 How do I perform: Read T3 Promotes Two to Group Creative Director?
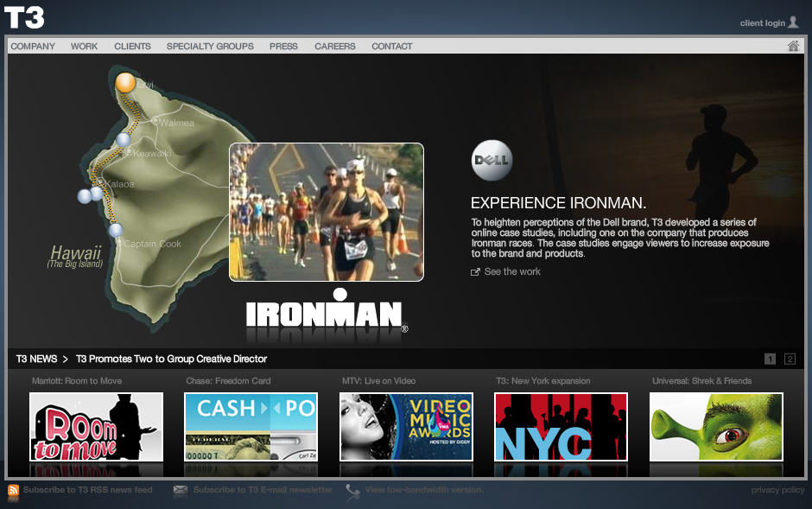[171, 359]
